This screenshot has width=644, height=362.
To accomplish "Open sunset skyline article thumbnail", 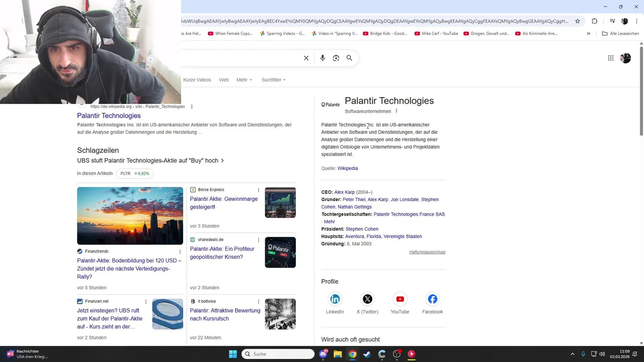I will click(130, 216).
